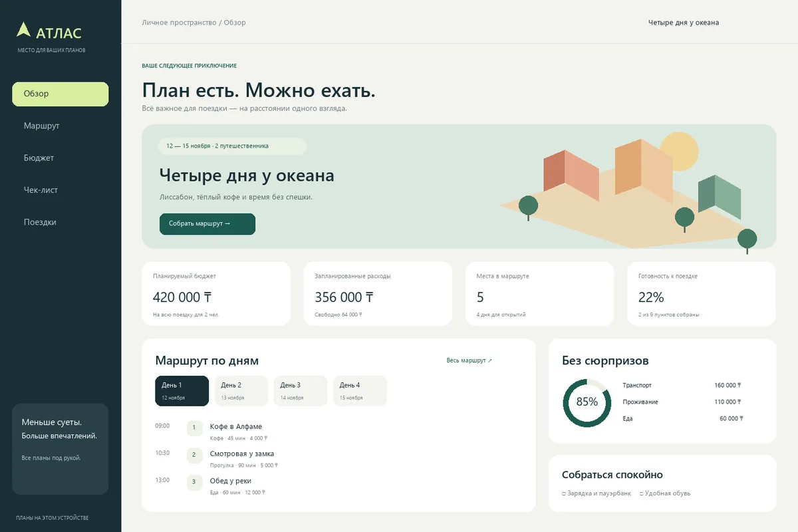Click the Собраться спокойно heading
The height and width of the screenshot is (532, 798).
coord(612,475)
